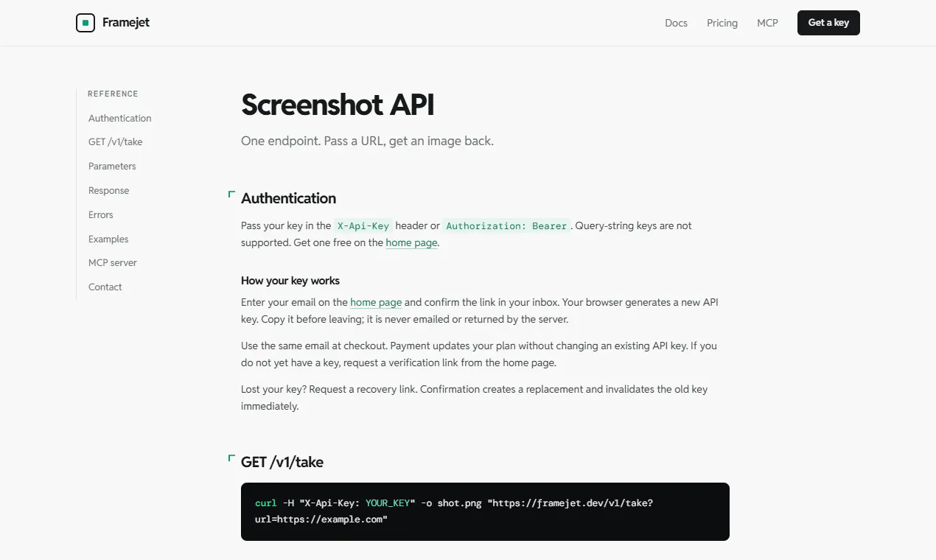Viewport: 936px width, 560px height.
Task: Open Errors in the sidebar reference
Action: click(101, 214)
